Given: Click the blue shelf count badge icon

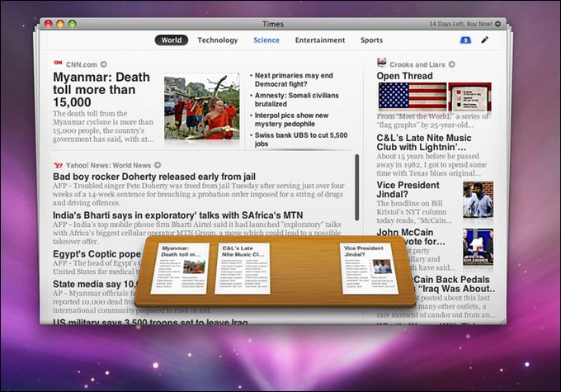Looking at the screenshot, I should tap(465, 40).
